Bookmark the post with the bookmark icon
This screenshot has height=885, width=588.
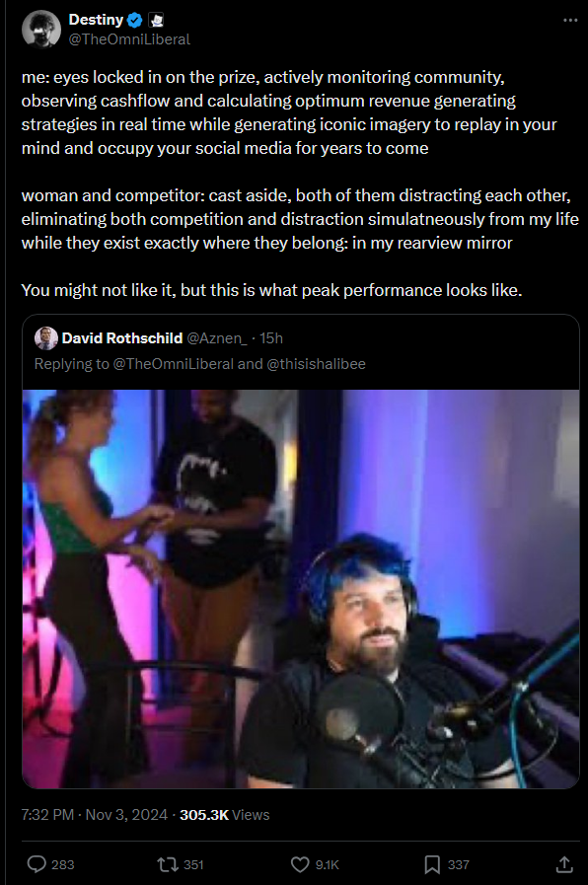432,864
